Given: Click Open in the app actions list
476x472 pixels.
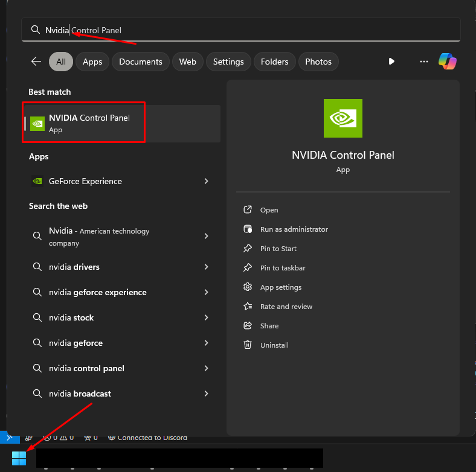Looking at the screenshot, I should (269, 210).
